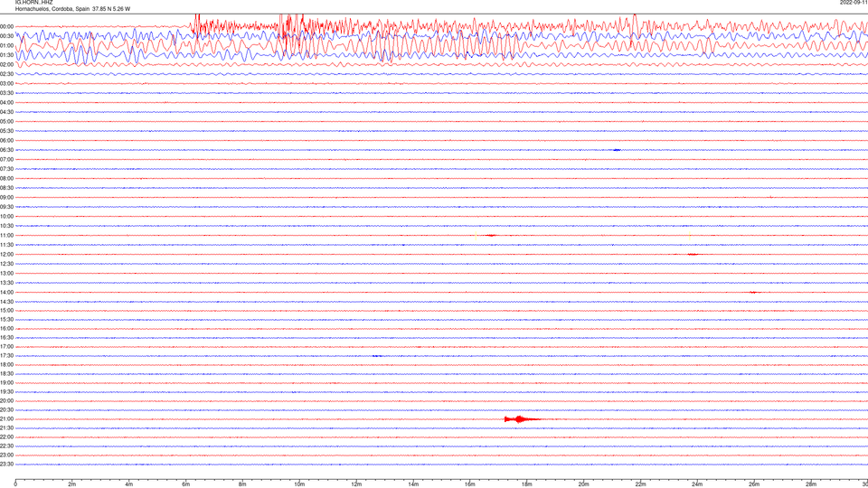Click the 00:30 time row label
The image size is (868, 488).
click(6, 36)
